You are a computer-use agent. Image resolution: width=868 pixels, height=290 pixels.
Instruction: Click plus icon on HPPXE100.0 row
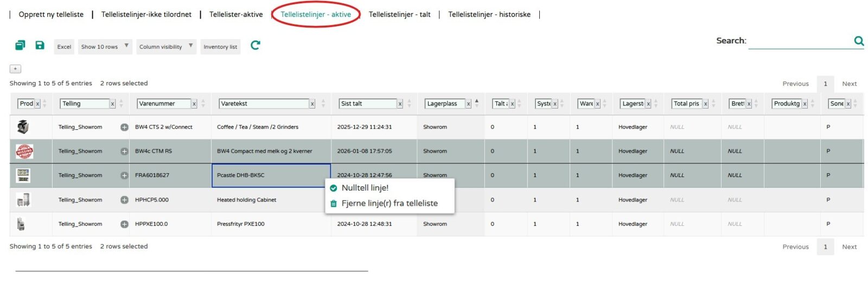coord(124,224)
